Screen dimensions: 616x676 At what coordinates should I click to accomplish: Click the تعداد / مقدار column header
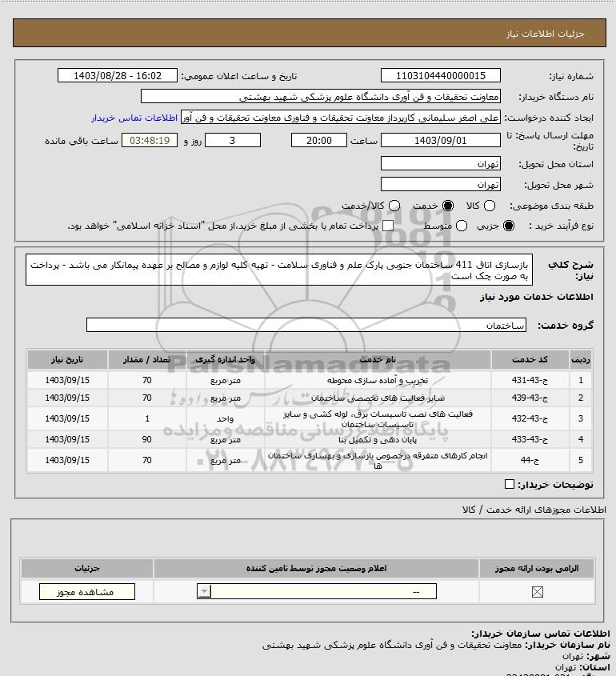(147, 359)
